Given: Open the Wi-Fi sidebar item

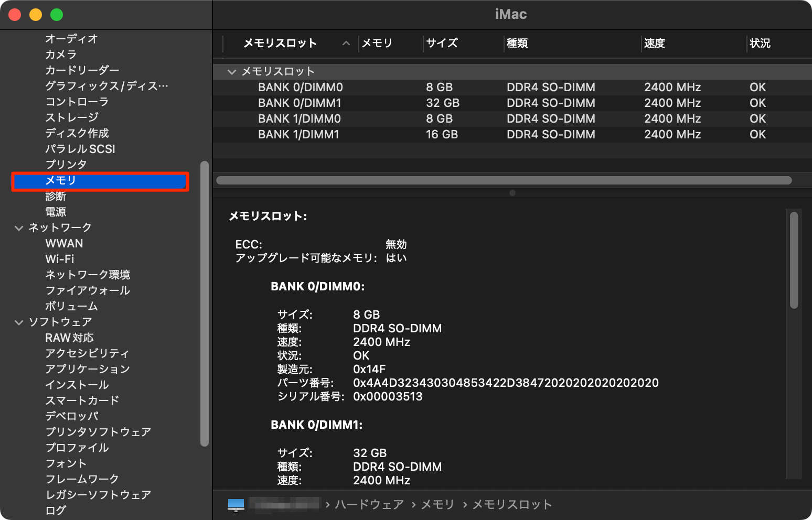Looking at the screenshot, I should point(60,259).
